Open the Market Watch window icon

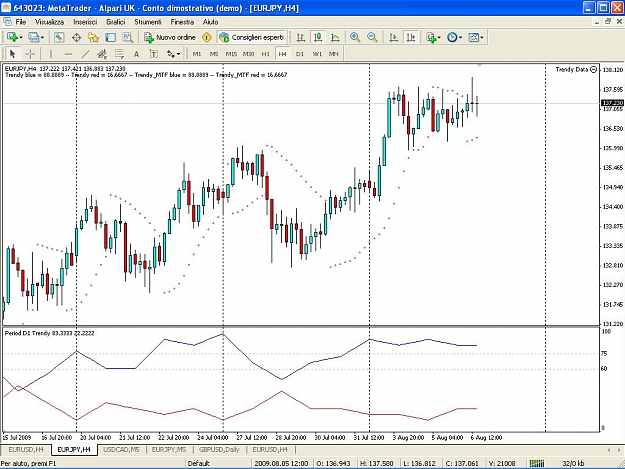point(59,37)
